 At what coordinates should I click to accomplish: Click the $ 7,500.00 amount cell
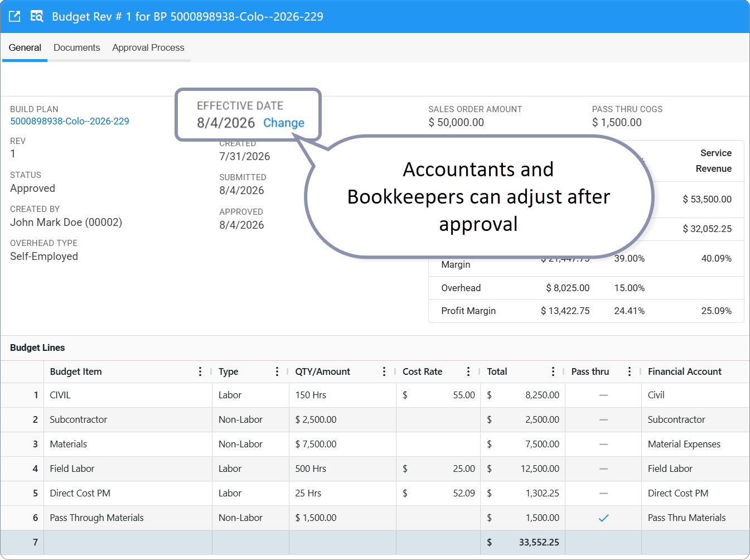pyautogui.click(x=342, y=444)
